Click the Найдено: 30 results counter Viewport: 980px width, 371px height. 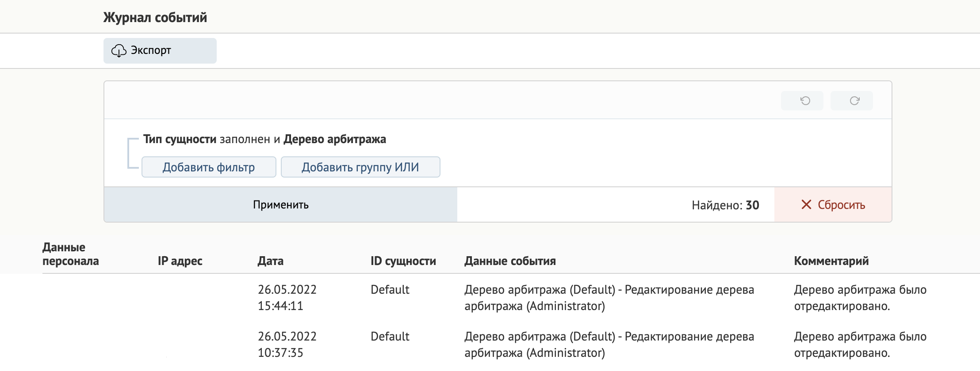(x=725, y=205)
